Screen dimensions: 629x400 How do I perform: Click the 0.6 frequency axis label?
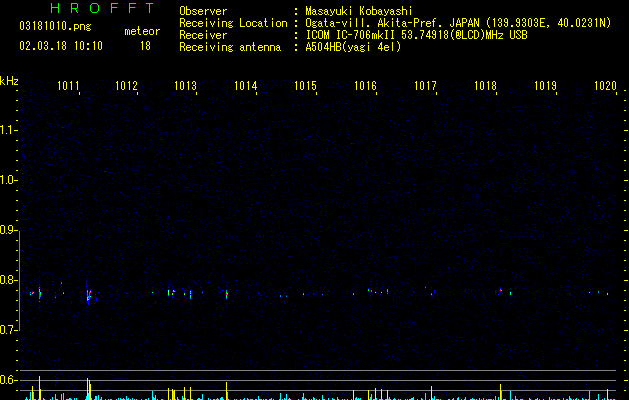click(x=8, y=380)
